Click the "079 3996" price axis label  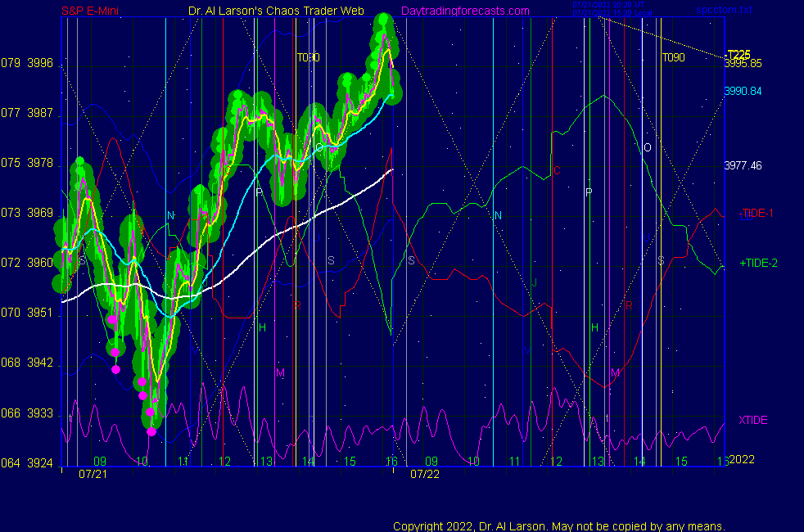27,63
